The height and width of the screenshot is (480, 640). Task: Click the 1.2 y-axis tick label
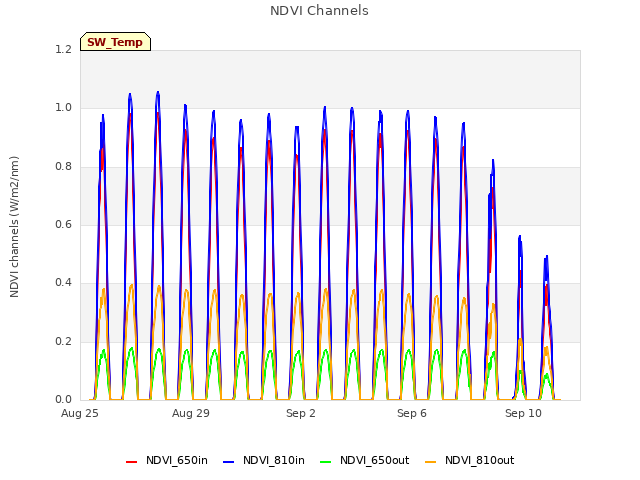click(x=63, y=49)
